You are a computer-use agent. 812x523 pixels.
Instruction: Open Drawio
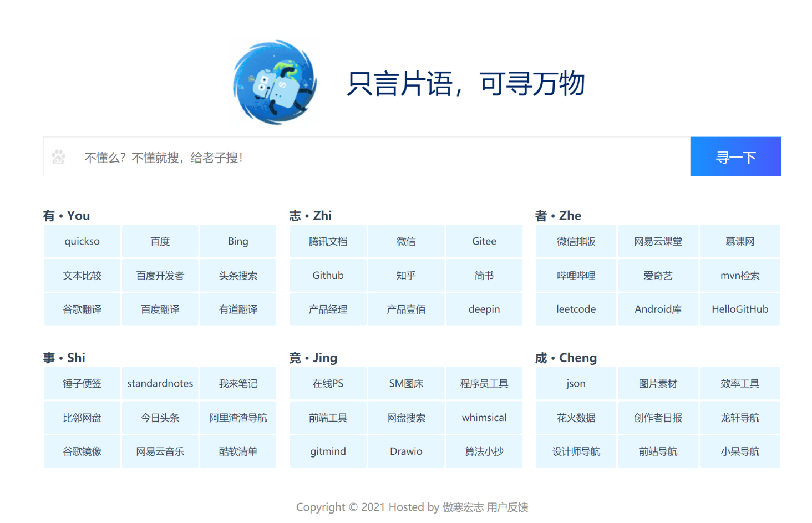coord(406,451)
